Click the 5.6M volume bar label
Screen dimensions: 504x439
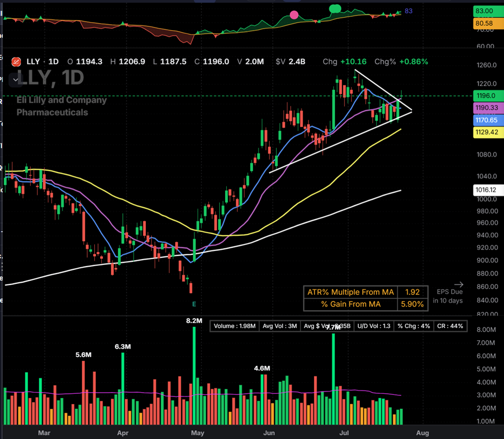(x=83, y=355)
